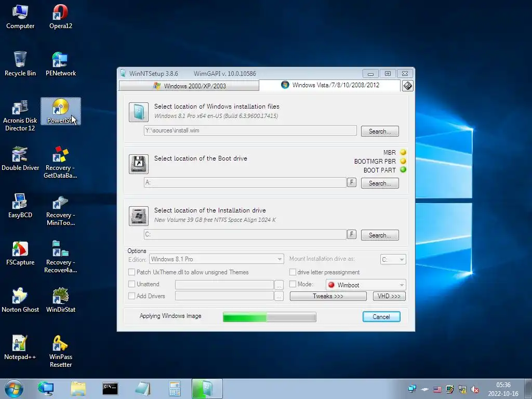532x399 pixels.
Task: Select the PowerISO desktop icon
Action: 60,111
